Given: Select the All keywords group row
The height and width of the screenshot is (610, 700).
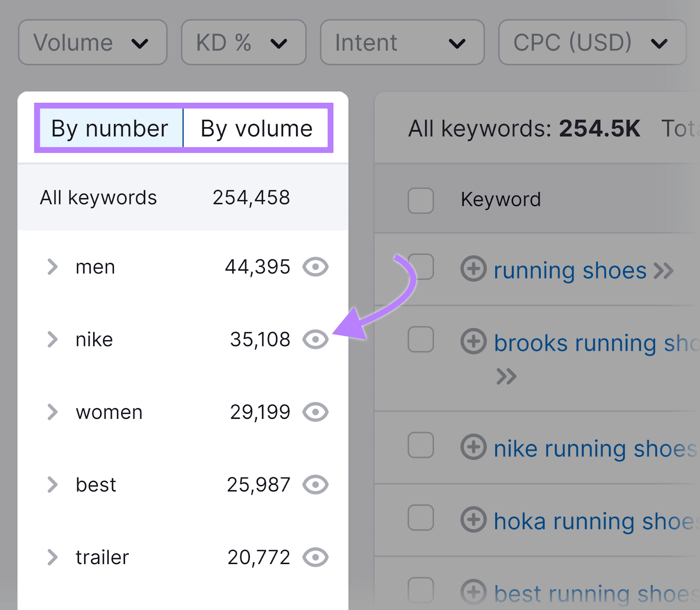Looking at the screenshot, I should coord(183,197).
